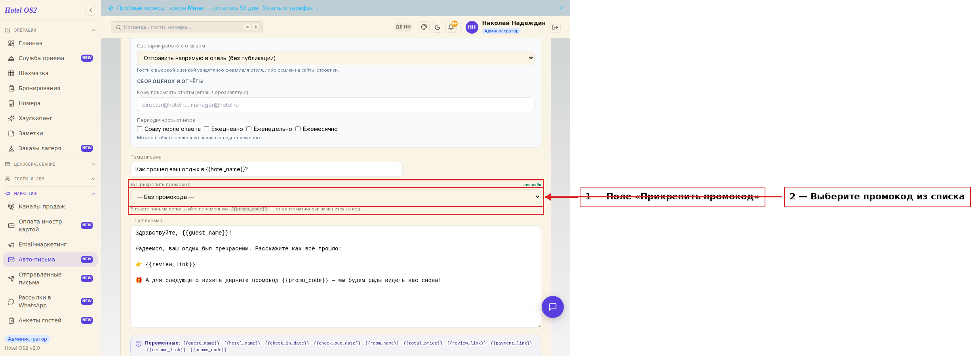Tick the Ежемесячно checkbox

[x=298, y=129]
